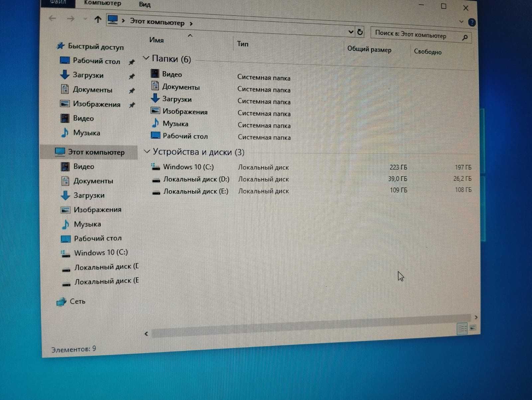Go forward with the forward arrow

pos(70,19)
